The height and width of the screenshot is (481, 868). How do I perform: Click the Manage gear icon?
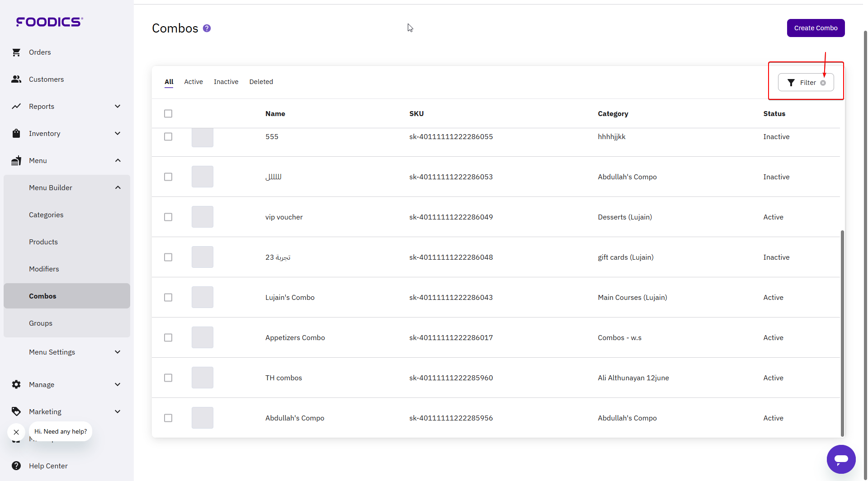(16, 384)
